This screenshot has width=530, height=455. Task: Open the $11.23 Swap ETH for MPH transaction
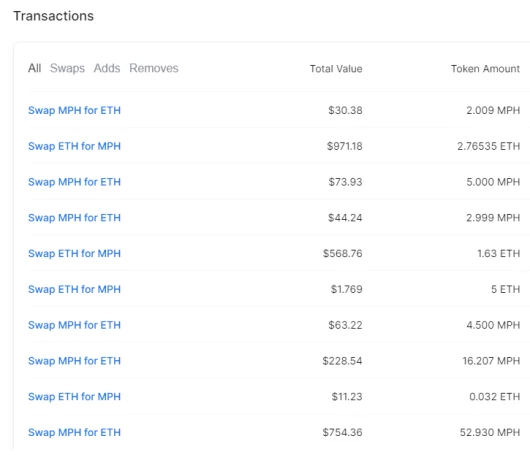pyautogui.click(x=74, y=397)
